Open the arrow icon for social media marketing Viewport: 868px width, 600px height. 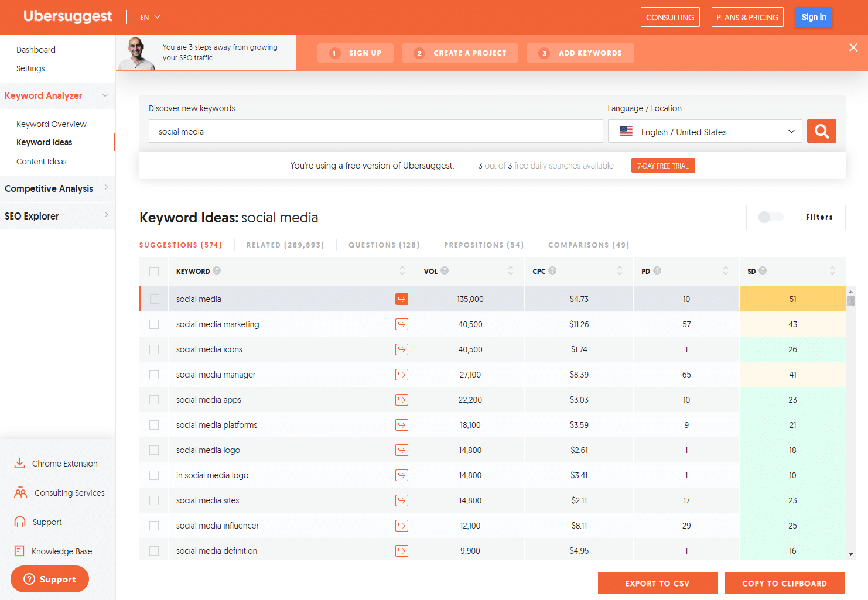coord(402,324)
